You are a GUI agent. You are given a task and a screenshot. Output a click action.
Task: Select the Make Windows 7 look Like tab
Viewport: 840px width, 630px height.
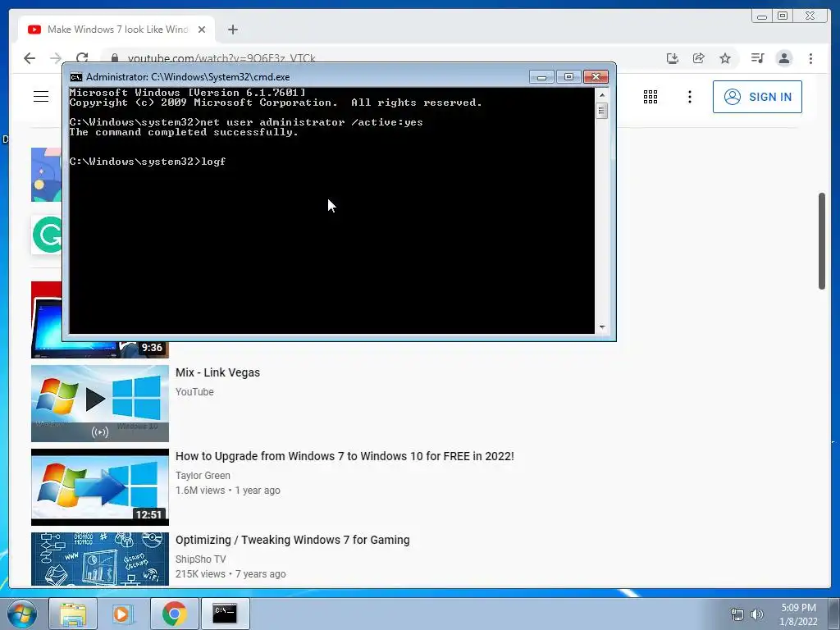click(116, 30)
